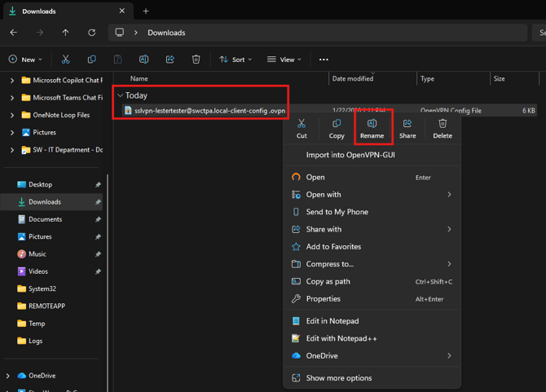Select Import into OpenVPN-GUI
546x392 pixels.
[350, 155]
